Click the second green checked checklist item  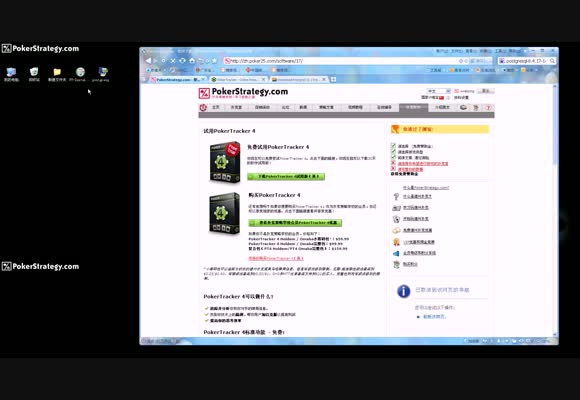(407, 152)
